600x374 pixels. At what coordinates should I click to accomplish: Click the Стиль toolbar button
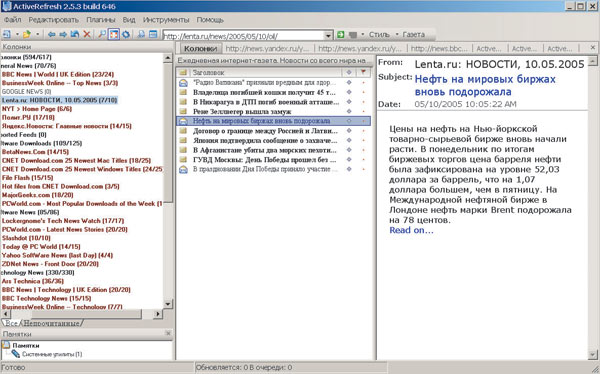379,34
